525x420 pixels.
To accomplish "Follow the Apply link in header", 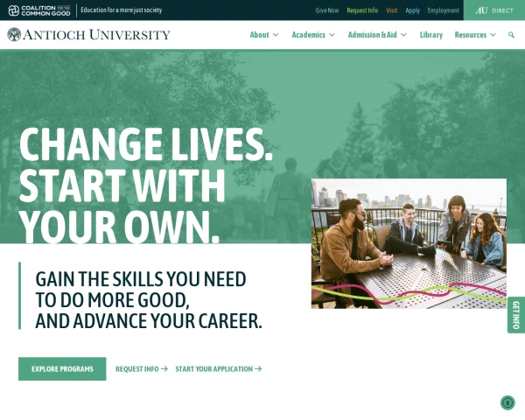I will (412, 10).
